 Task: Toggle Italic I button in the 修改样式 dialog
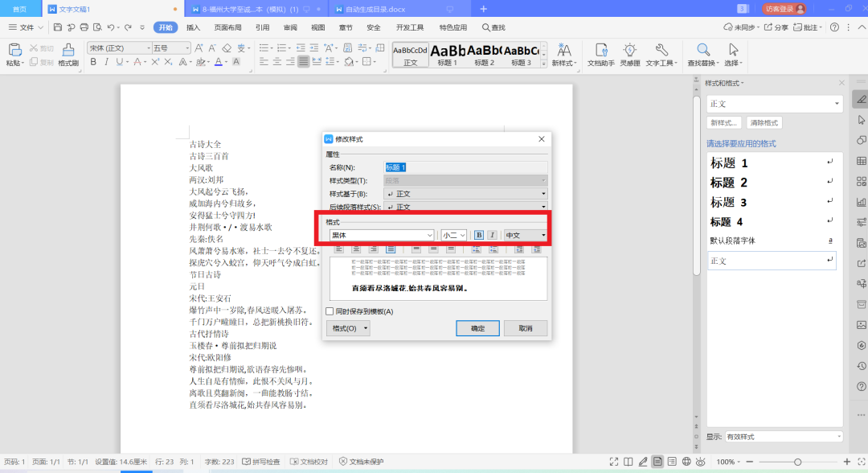492,235
